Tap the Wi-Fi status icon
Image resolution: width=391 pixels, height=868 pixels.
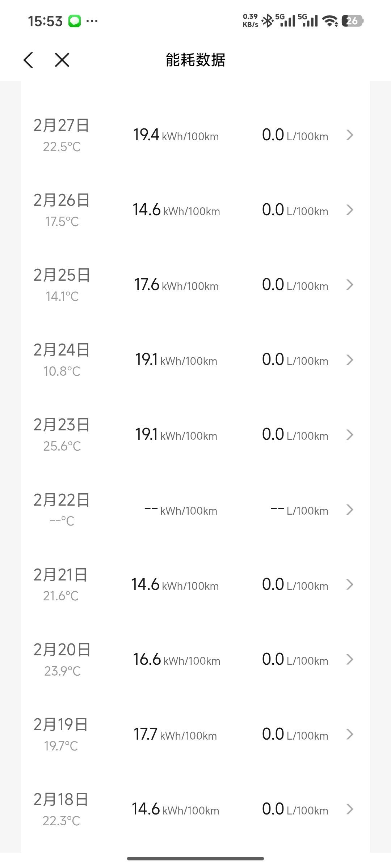(330, 21)
